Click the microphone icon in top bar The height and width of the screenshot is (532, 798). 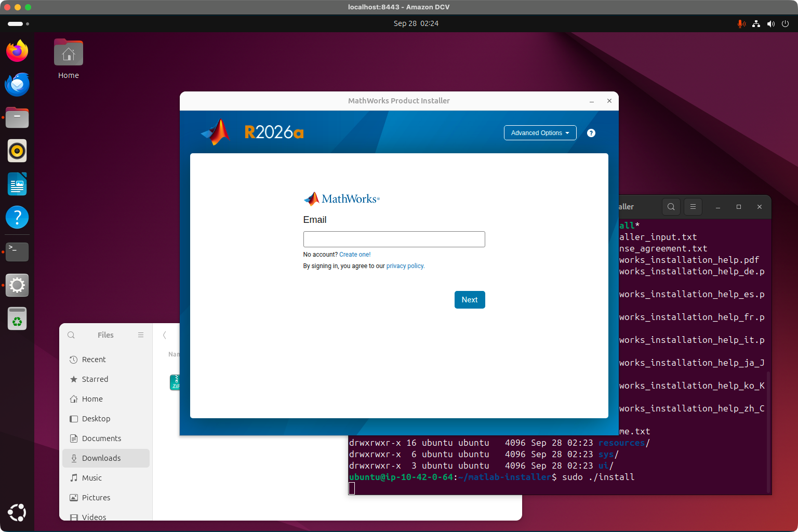click(x=741, y=24)
